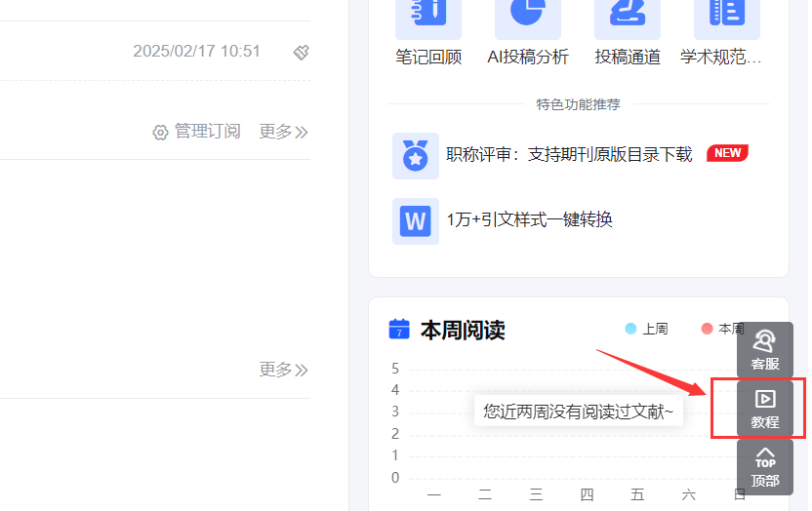The height and width of the screenshot is (511, 812).
Task: Open the 职称评审 journal catalog download link
Action: (569, 154)
